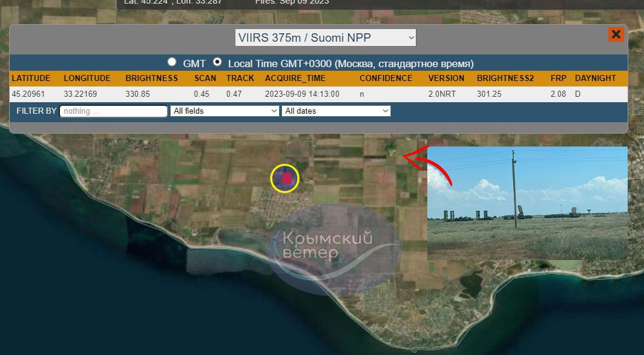This screenshot has width=644, height=355.
Task: Select the FRP value 2.08
Action: coord(558,94)
